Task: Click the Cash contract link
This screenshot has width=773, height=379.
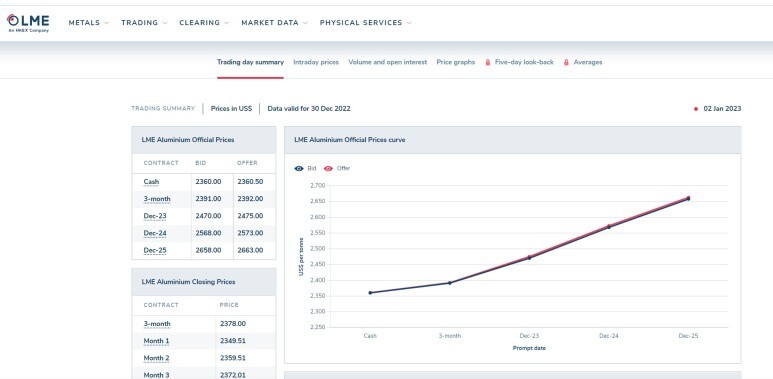Action: (x=151, y=182)
